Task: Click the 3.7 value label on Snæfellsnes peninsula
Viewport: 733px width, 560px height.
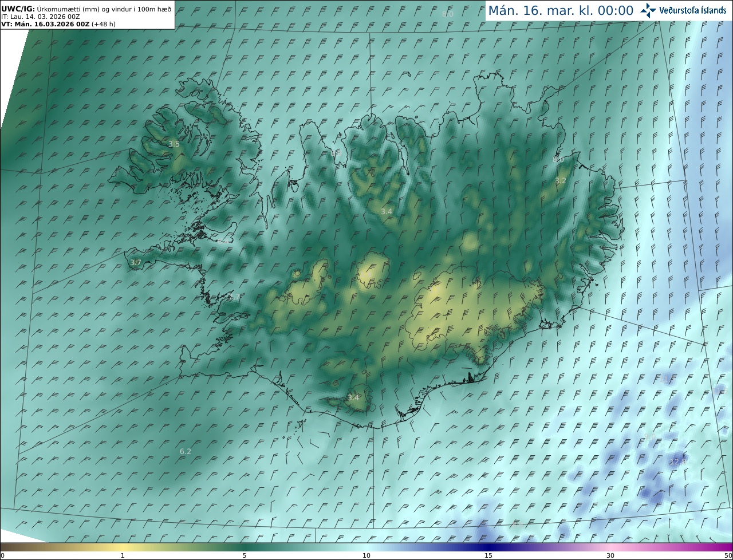Action: [135, 263]
